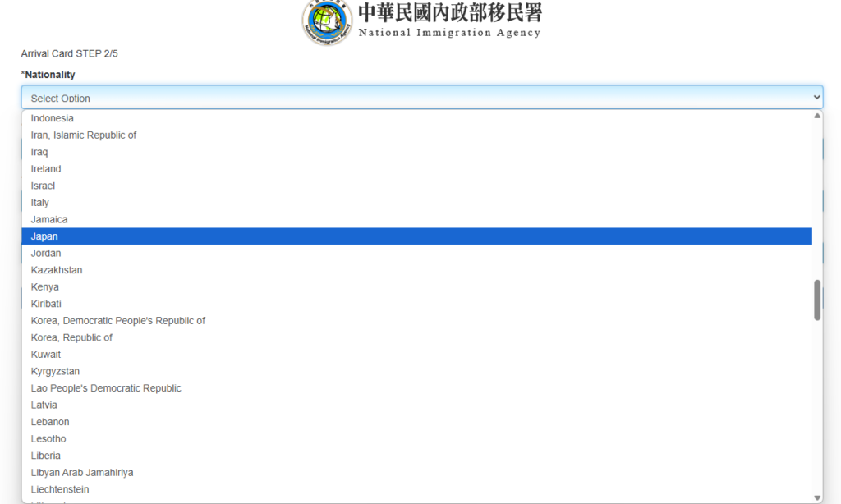Select Iran, Islamic Republic of option

pyautogui.click(x=84, y=135)
